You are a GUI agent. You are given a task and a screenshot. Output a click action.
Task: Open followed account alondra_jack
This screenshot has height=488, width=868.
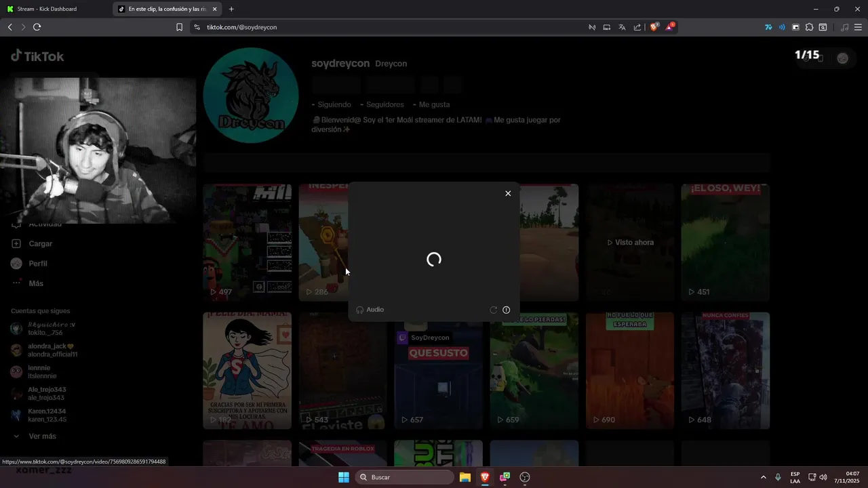click(x=44, y=350)
